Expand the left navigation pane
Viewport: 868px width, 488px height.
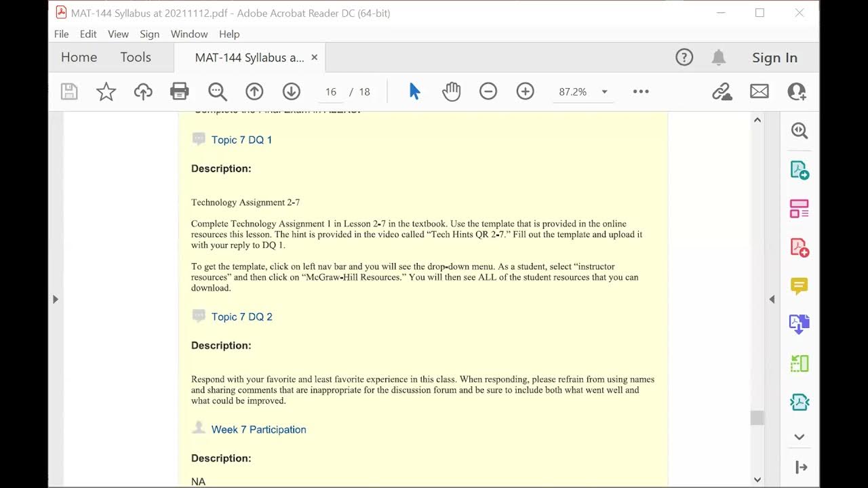point(56,299)
